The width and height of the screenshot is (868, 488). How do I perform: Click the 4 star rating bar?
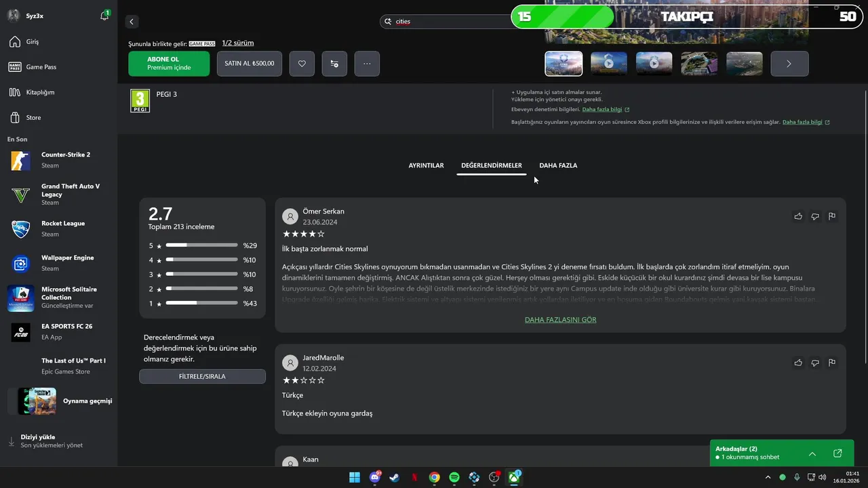[x=202, y=260]
